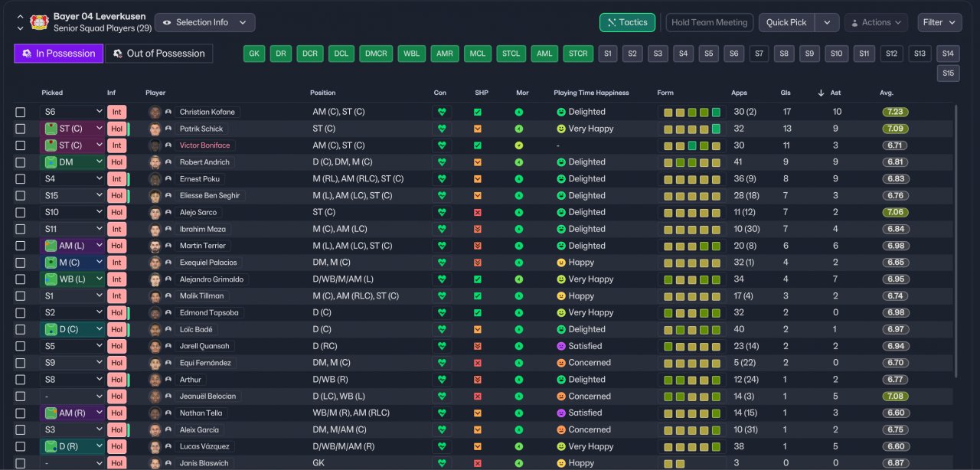
Task: Open the Tactics button
Action: click(x=627, y=23)
